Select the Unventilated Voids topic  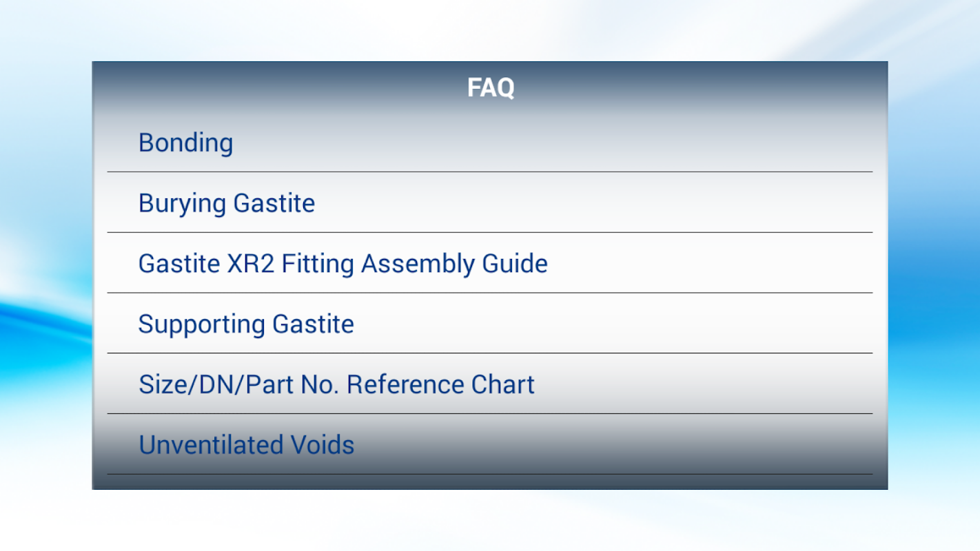pyautogui.click(x=246, y=445)
